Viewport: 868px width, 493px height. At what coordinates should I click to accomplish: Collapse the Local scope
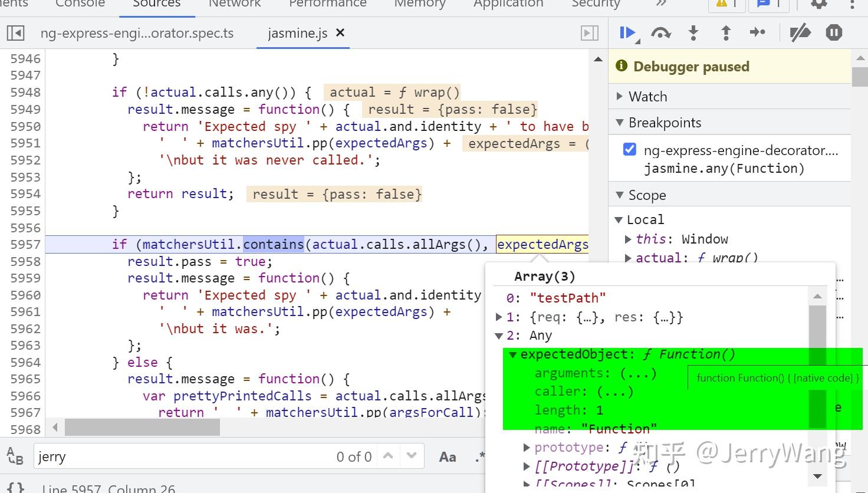tap(619, 220)
